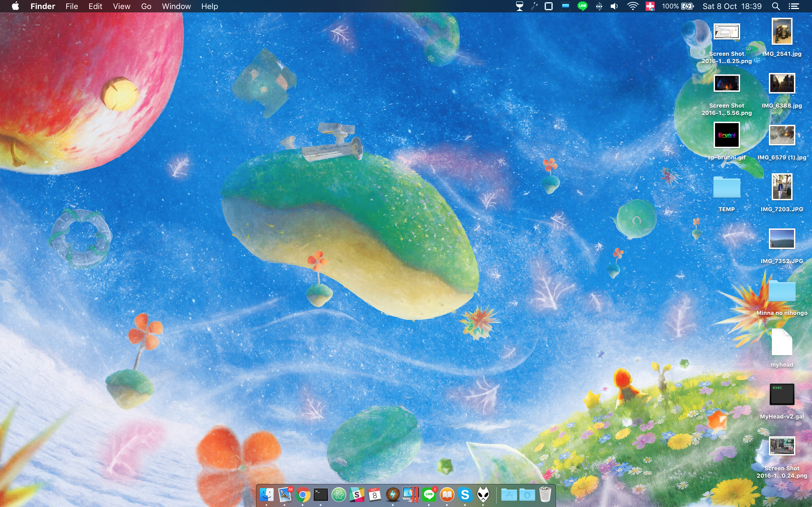Open the Mail app with 48 badge
Viewport: 812px width, 507px height.
tap(284, 495)
